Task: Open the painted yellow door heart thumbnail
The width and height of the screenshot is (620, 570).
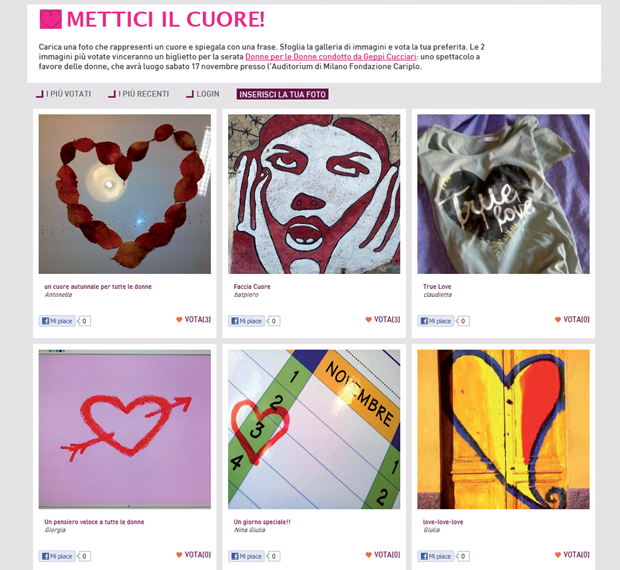Action: [x=503, y=429]
